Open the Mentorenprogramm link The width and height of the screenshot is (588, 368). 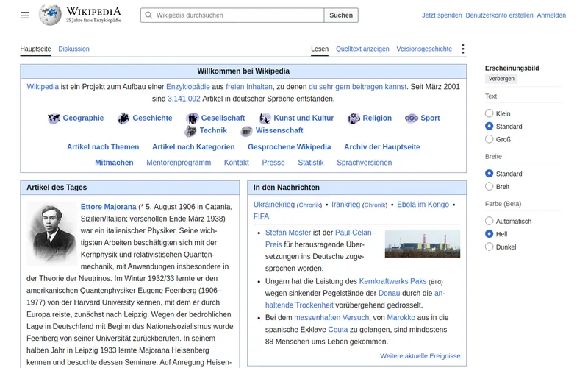179,163
